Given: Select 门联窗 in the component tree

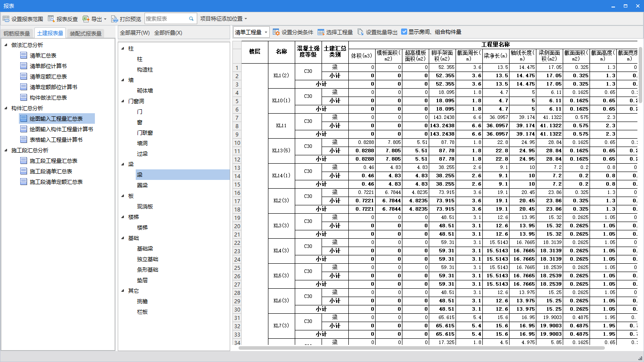Looking at the screenshot, I should pos(145,133).
